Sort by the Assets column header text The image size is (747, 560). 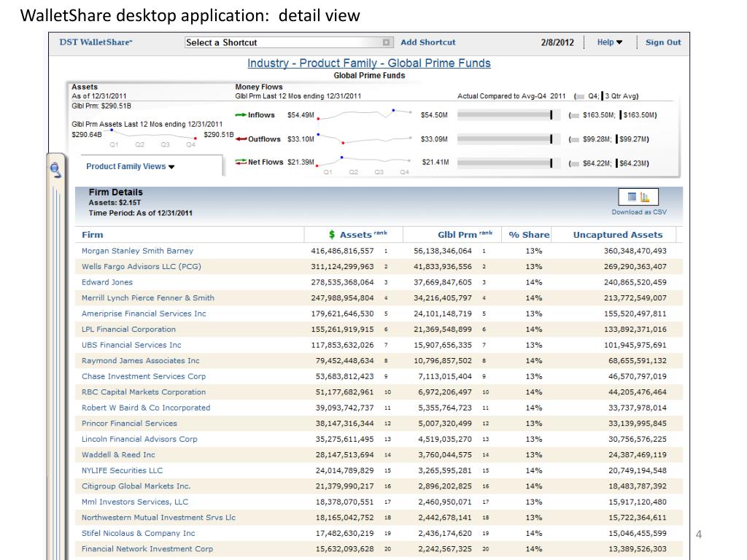coord(355,235)
